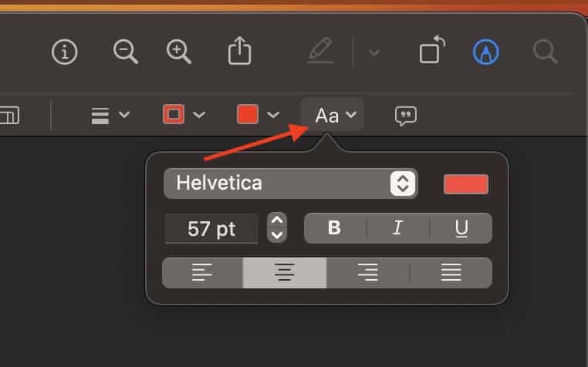Click the red text color swatch
The height and width of the screenshot is (367, 588).
tap(466, 183)
